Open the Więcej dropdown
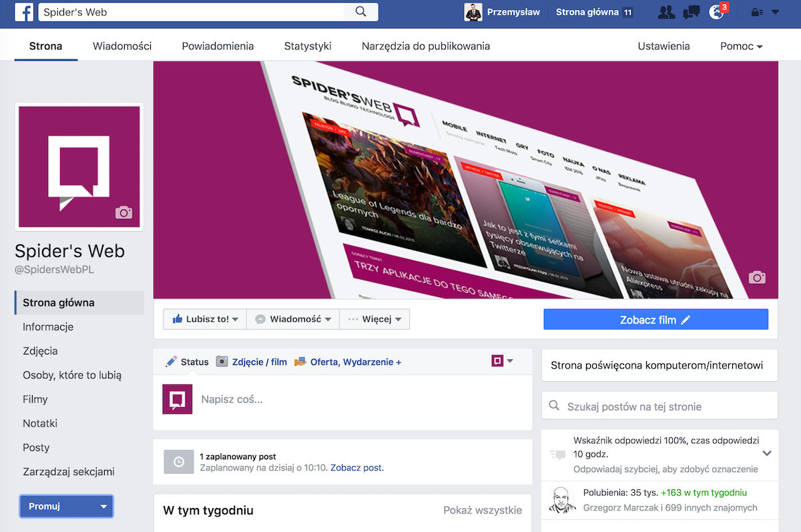The height and width of the screenshot is (532, 801). (x=374, y=319)
